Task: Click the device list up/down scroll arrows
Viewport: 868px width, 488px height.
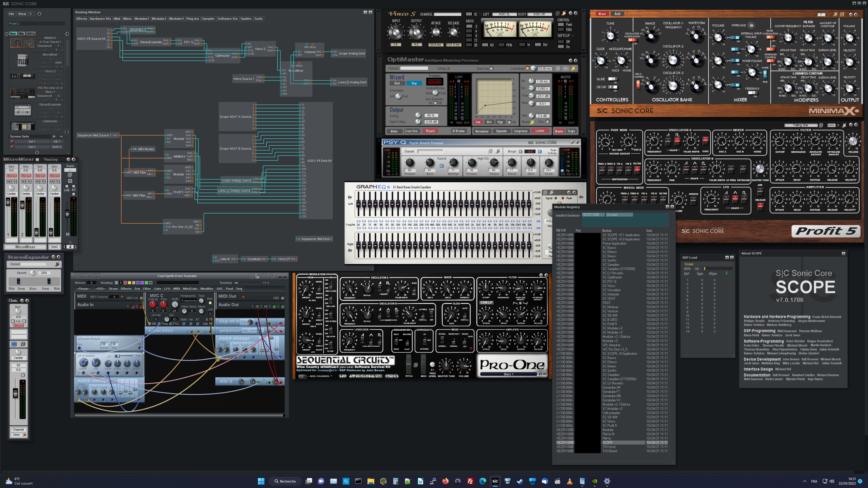Action: pyautogui.click(x=66, y=132)
